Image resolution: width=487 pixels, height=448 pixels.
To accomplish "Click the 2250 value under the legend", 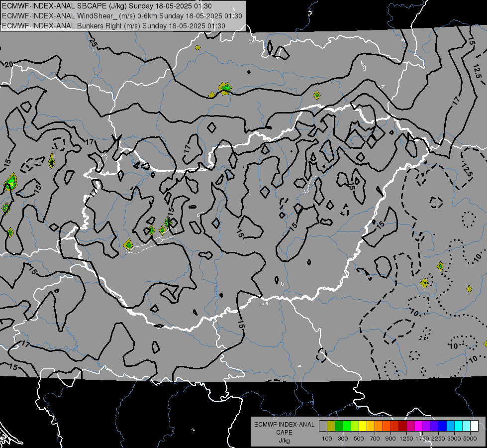I will 439,439.
